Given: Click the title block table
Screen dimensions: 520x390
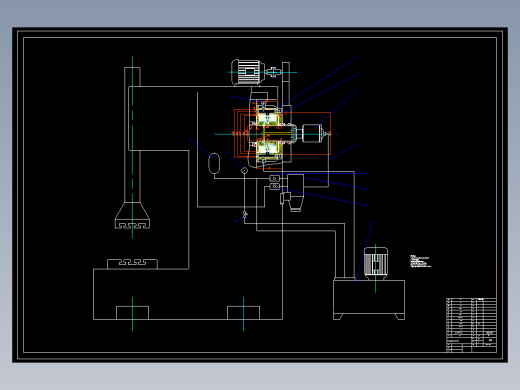Looking at the screenshot, I should (471, 325).
